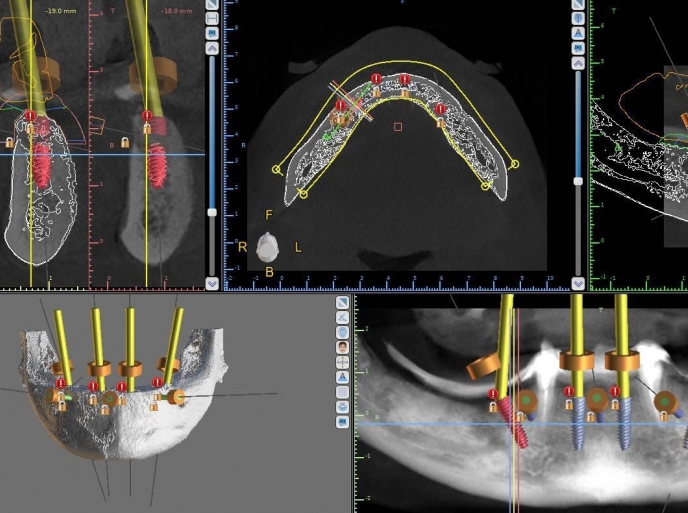
Task: Select the left end handle of panoramic curve
Action: point(276,170)
